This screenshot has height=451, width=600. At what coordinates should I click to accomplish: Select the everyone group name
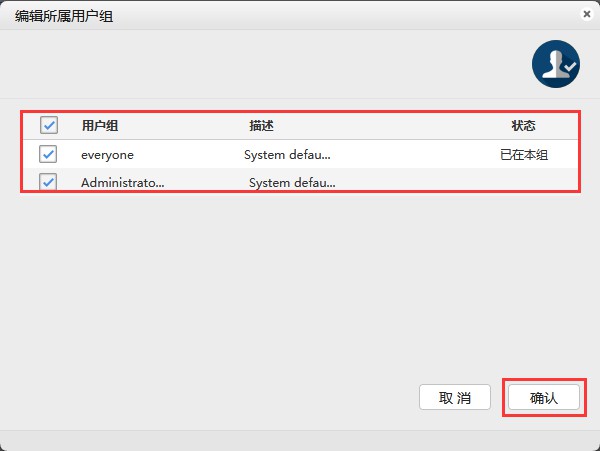107,155
